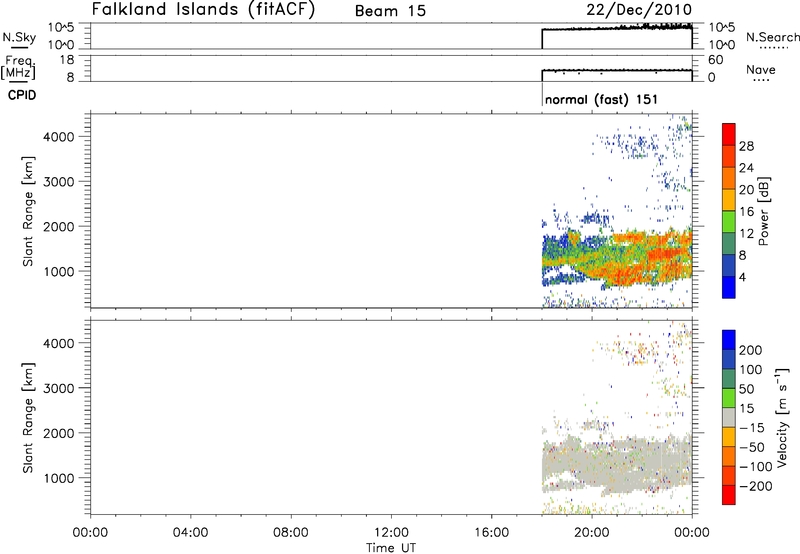This screenshot has height=554, width=800.
Task: Click the '28' tick on the power colorbar
Action: pos(746,146)
